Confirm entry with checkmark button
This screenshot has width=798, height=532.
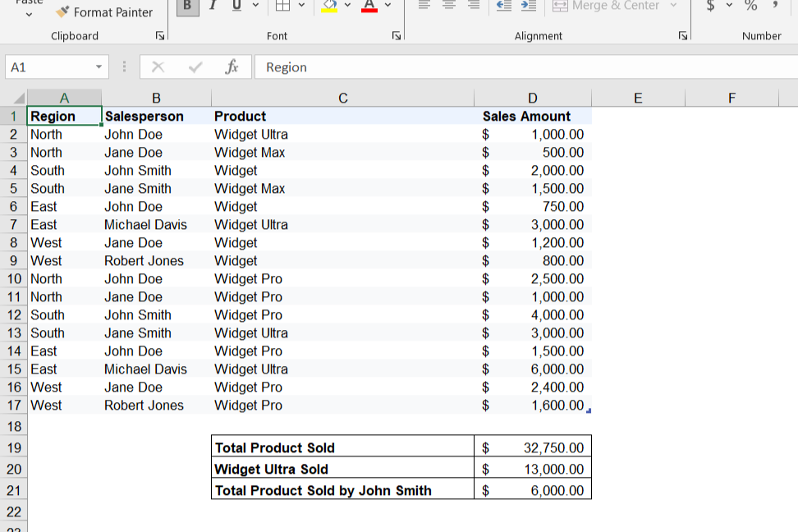pos(195,67)
